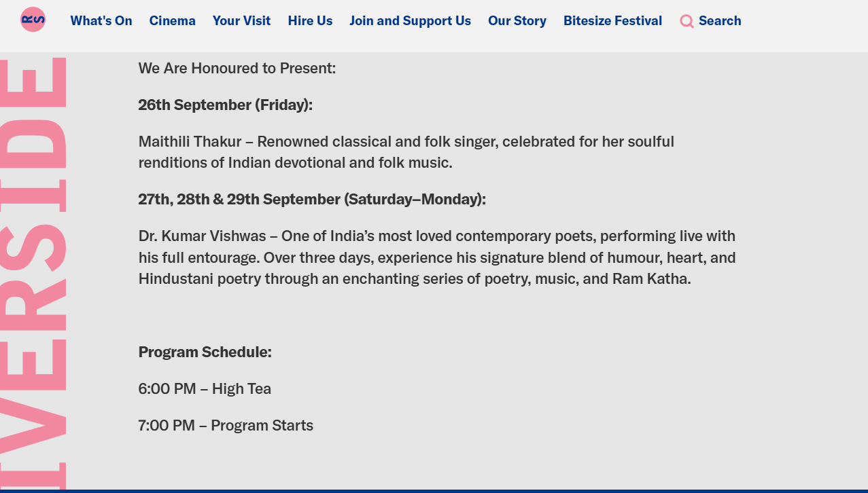Navigate to Our Story
The width and height of the screenshot is (868, 493).
[517, 21]
